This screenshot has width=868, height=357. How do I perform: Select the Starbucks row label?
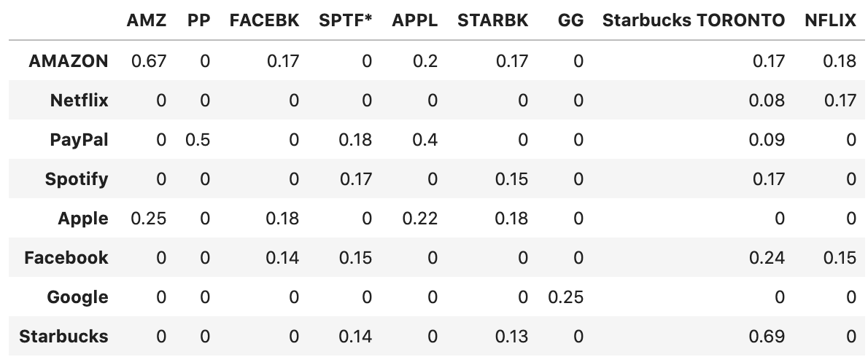click(63, 336)
